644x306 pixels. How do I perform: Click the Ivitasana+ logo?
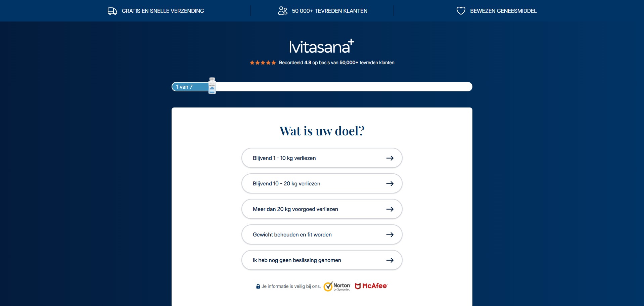pyautogui.click(x=321, y=47)
